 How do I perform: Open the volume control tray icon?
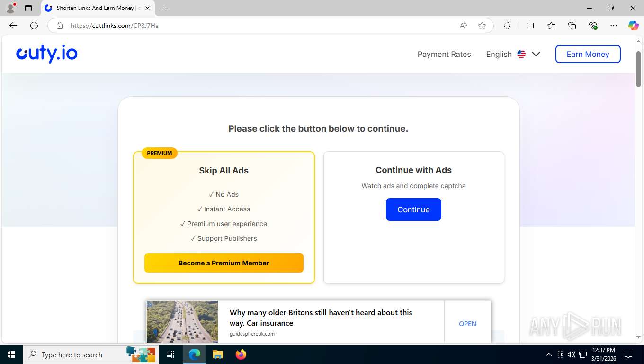[x=571, y=355]
